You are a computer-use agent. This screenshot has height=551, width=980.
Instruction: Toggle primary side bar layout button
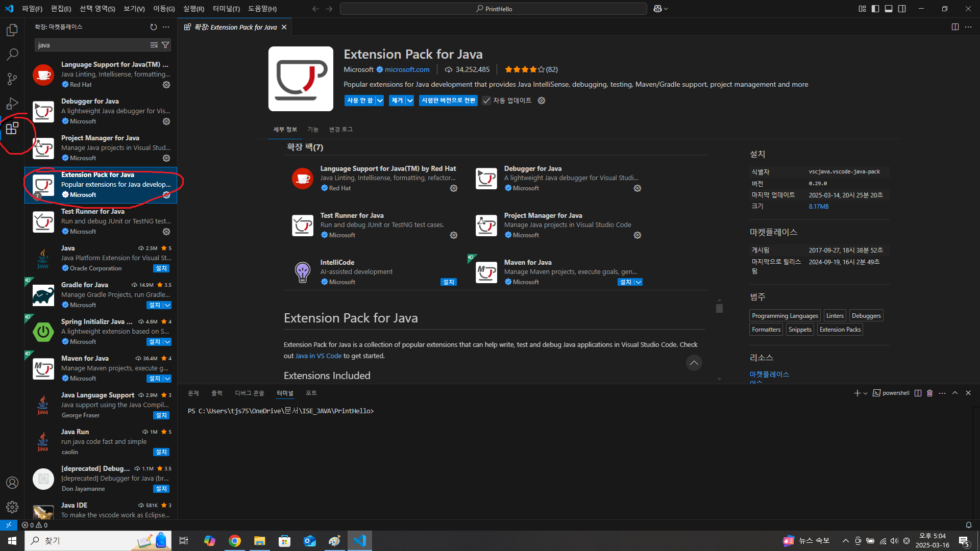click(x=875, y=9)
